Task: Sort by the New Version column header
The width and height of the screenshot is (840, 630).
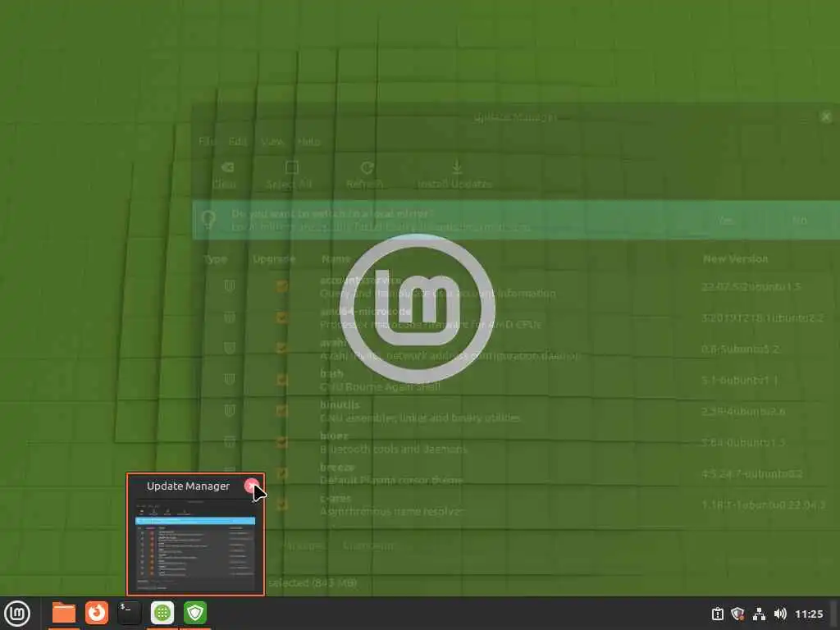Action: pos(735,258)
